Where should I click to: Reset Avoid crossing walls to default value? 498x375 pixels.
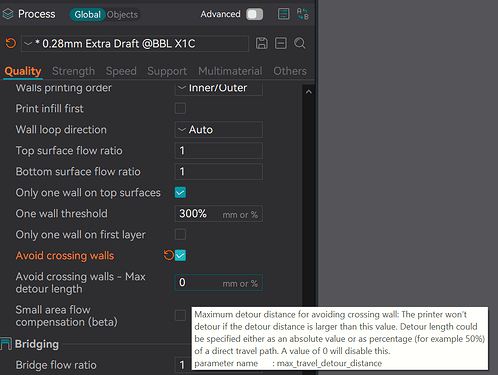[x=168, y=255]
